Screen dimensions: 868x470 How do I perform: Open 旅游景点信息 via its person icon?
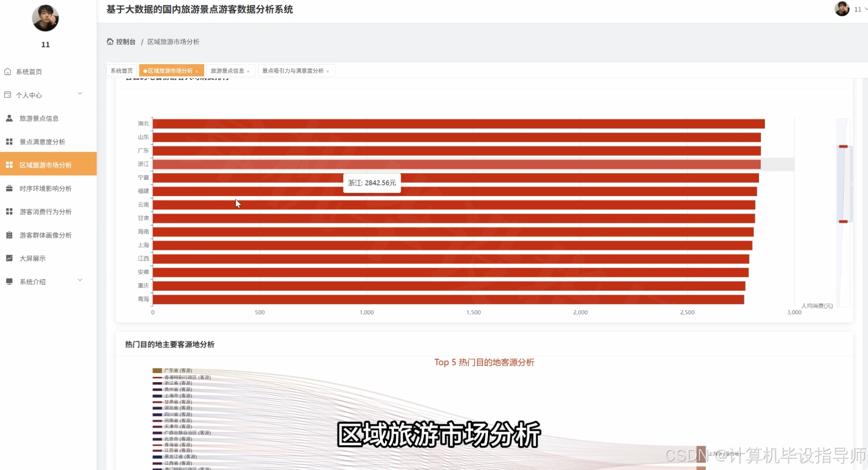pos(9,118)
